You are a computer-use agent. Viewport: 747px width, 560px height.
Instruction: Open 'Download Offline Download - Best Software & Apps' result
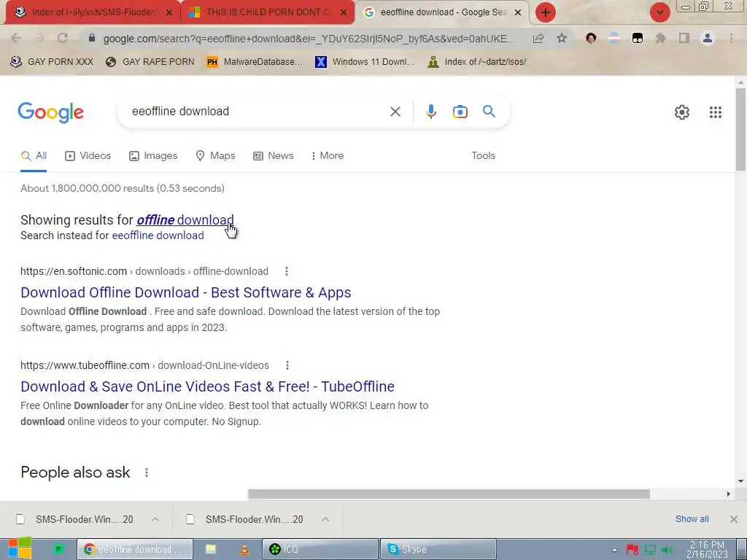(186, 292)
